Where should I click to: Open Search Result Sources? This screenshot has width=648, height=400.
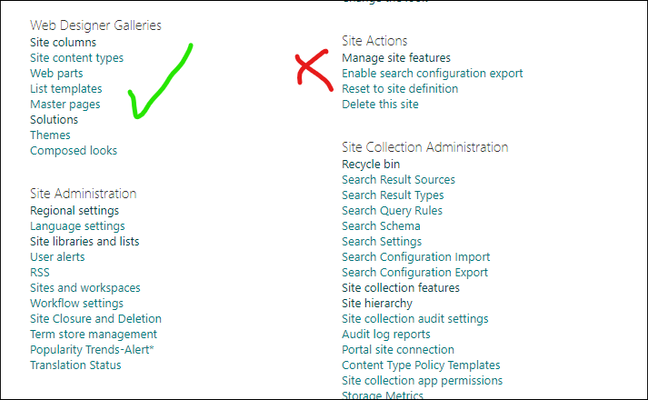click(x=398, y=180)
